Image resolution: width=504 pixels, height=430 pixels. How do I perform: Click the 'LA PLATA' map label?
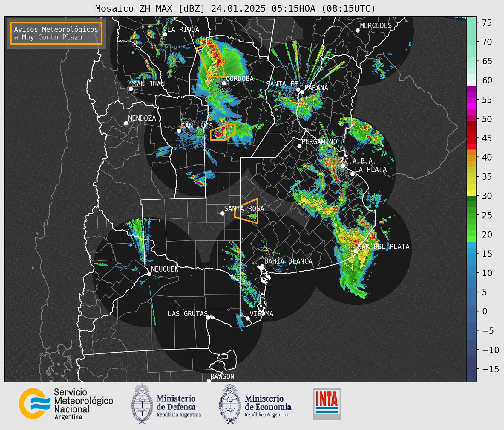coord(371,170)
